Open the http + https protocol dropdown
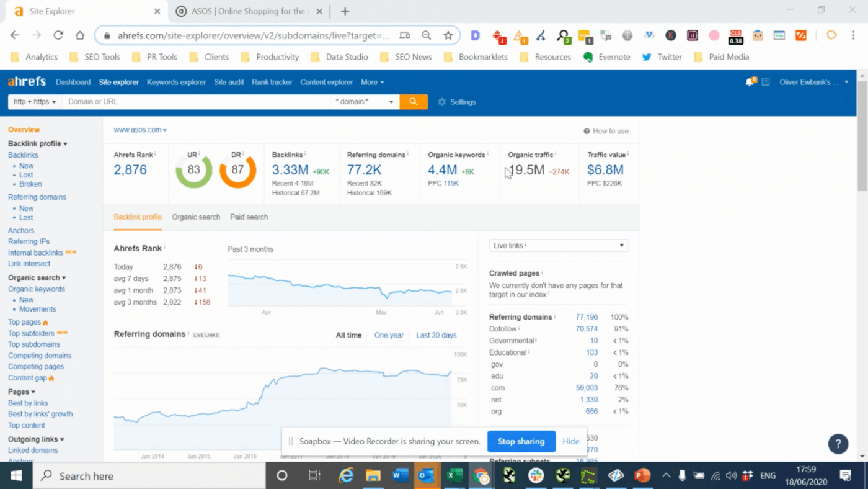This screenshot has width=868, height=489. pyautogui.click(x=35, y=102)
